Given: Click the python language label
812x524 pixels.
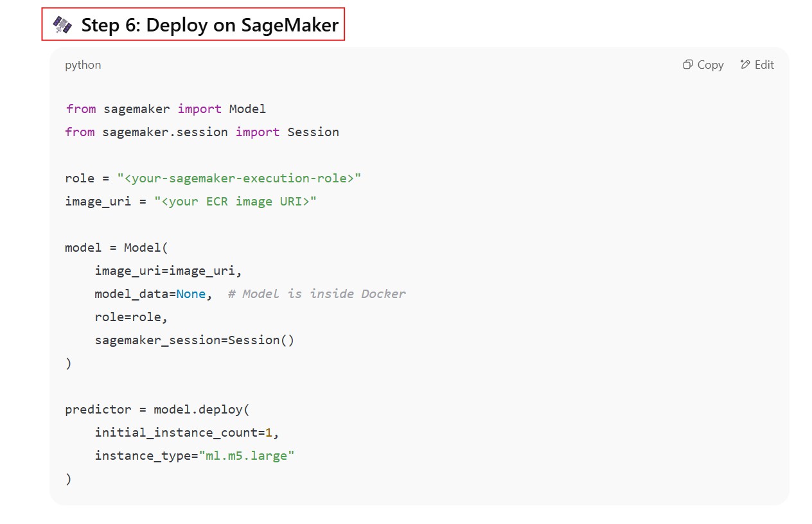Looking at the screenshot, I should pos(83,65).
